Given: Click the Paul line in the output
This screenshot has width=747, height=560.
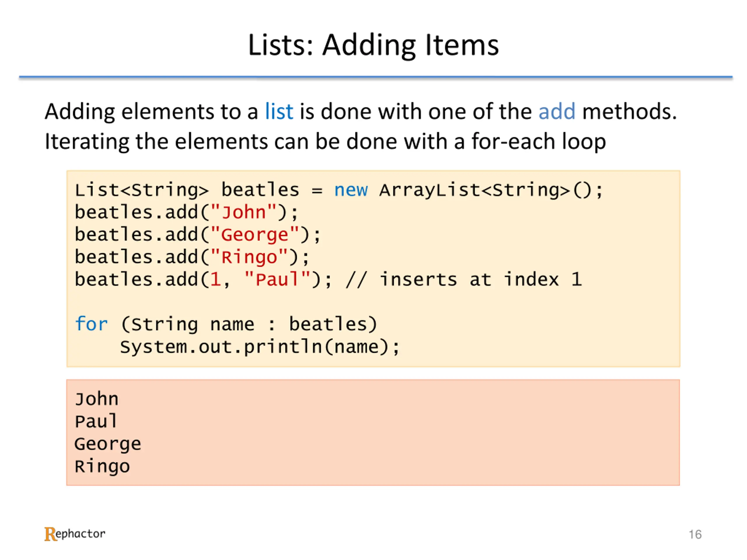Looking at the screenshot, I should click(x=96, y=421).
